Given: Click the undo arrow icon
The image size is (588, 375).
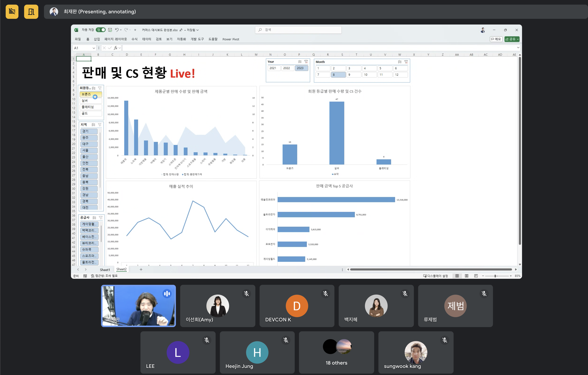Looking at the screenshot, I should pos(117,30).
